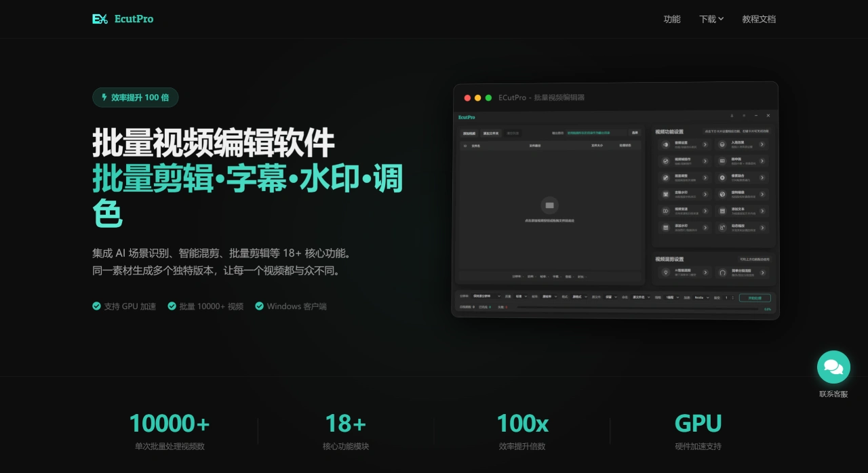Viewport: 868px width, 473px height.
Task: Click the 视频帧操作 icon in app preview
Action: (665, 161)
